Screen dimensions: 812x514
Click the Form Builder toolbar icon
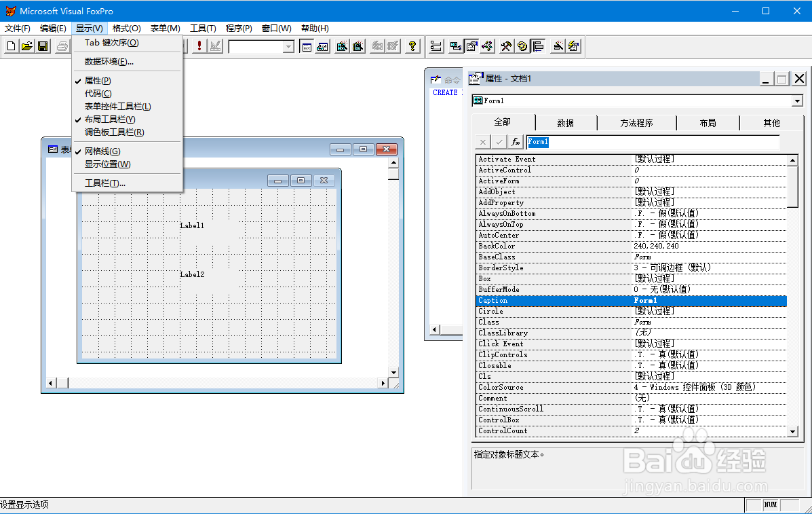(x=558, y=46)
